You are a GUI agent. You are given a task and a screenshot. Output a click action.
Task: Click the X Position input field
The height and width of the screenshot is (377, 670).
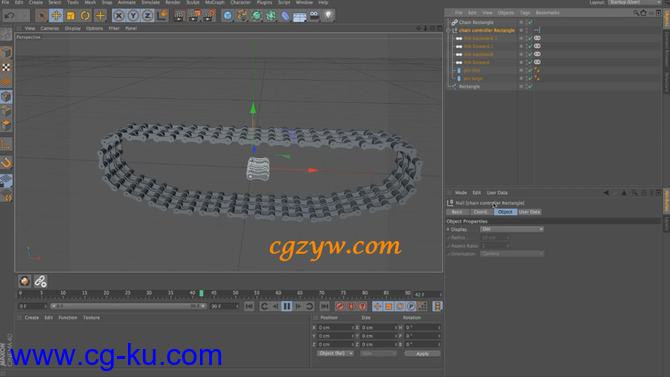coord(335,328)
